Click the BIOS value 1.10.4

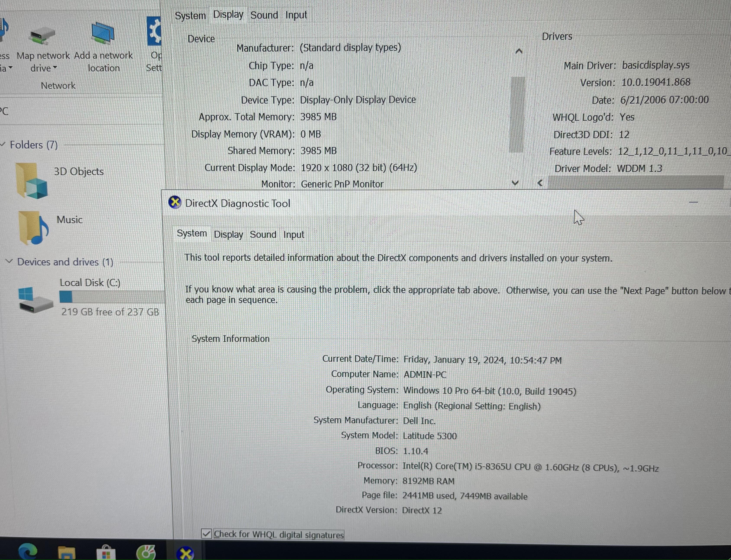tap(415, 451)
